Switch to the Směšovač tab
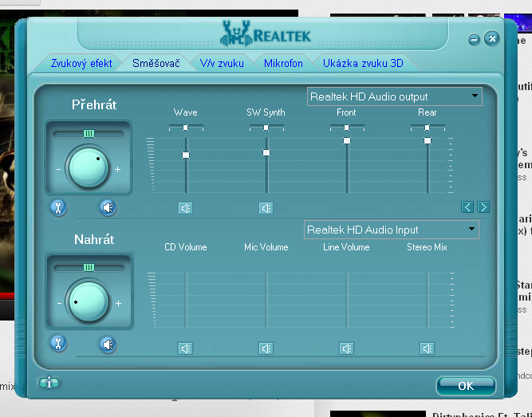Image resolution: width=532 pixels, height=417 pixels. pyautogui.click(x=156, y=63)
